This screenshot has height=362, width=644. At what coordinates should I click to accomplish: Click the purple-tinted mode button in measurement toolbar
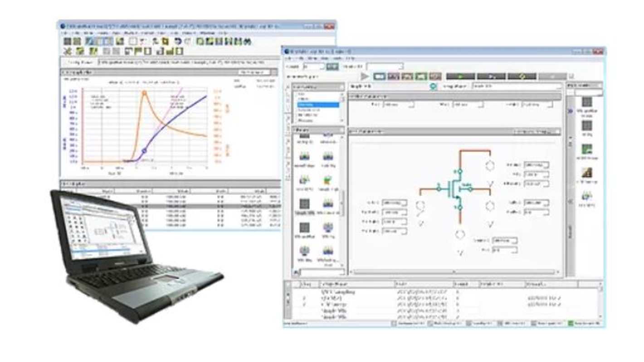click(x=393, y=77)
